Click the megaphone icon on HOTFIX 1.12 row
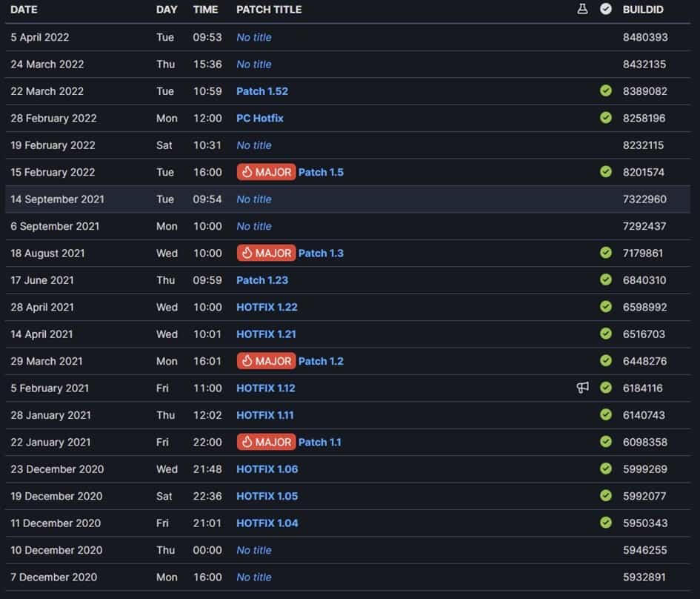The height and width of the screenshot is (599, 700). [583, 388]
